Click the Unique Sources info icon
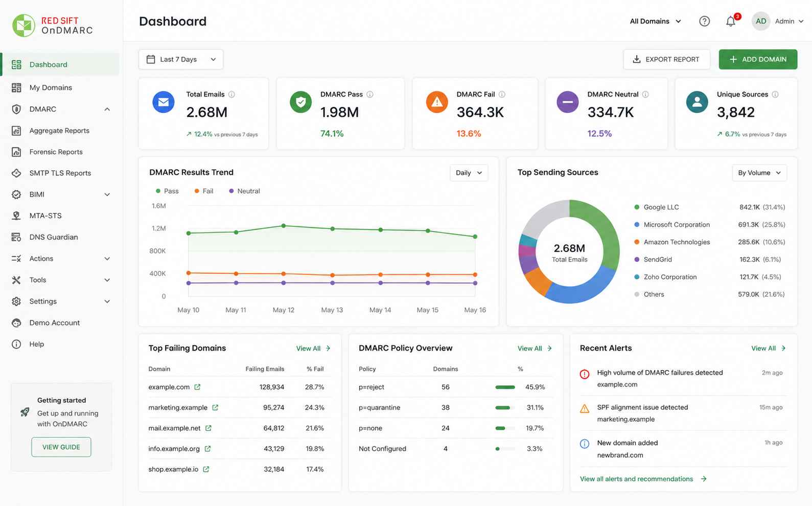The height and width of the screenshot is (506, 812). [775, 95]
